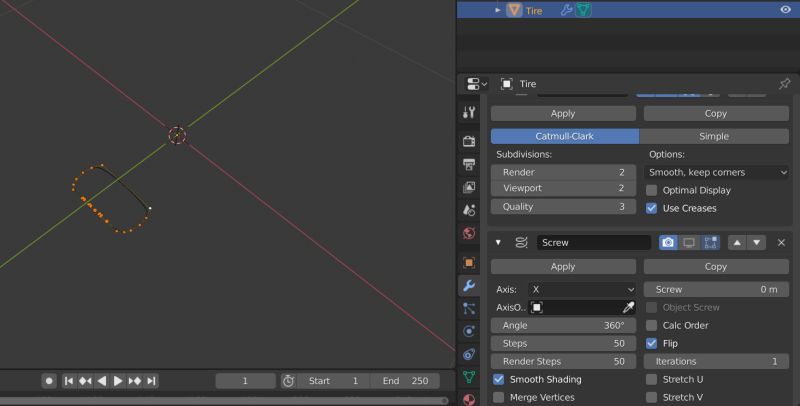
Task: Move the Screw modifier up
Action: [737, 243]
